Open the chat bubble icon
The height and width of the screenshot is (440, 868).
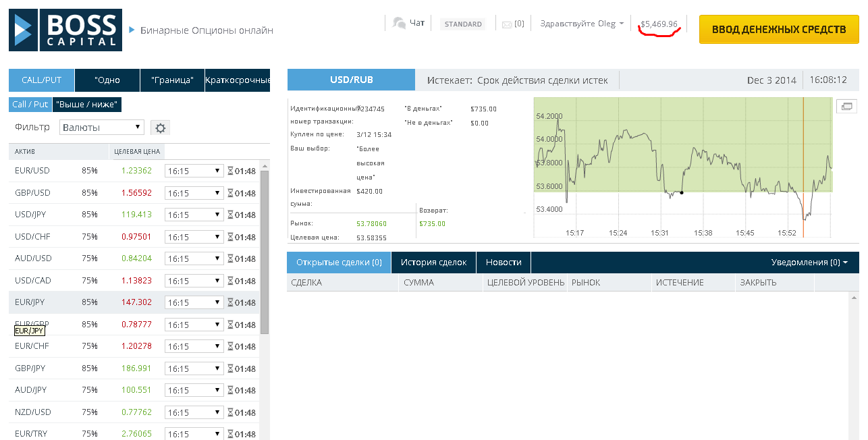399,24
